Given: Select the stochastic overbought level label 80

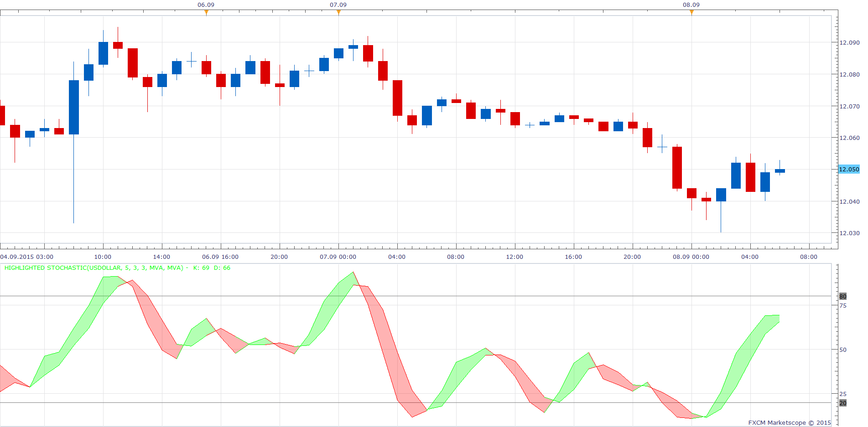Looking at the screenshot, I should pos(843,296).
